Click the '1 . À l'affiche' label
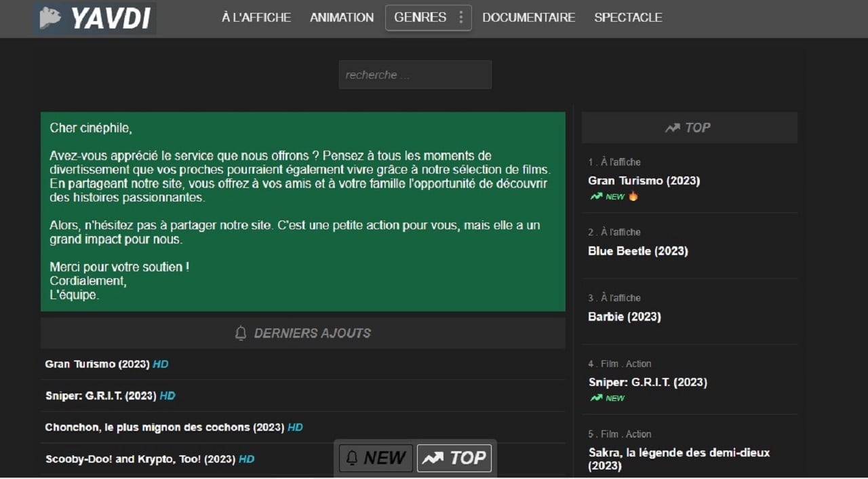This screenshot has height=479, width=868. click(x=614, y=162)
